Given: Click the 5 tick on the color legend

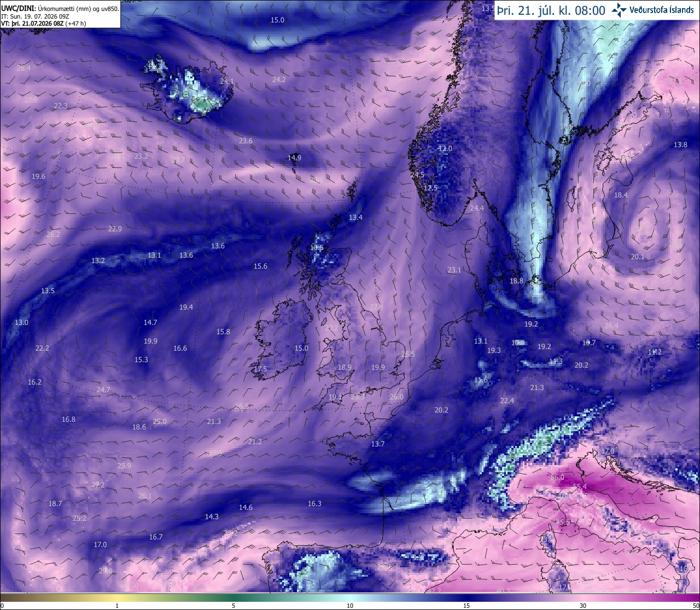Looking at the screenshot, I should pyautogui.click(x=234, y=606).
